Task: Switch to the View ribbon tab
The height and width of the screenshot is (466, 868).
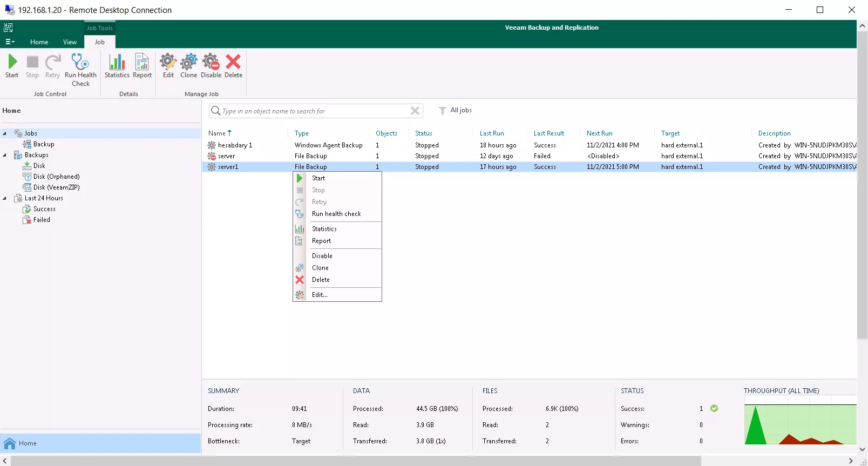Action: click(70, 42)
